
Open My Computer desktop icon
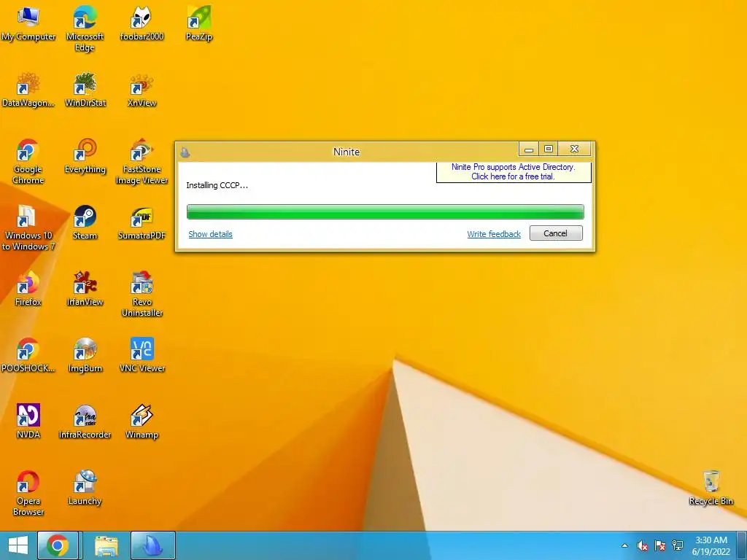28,24
